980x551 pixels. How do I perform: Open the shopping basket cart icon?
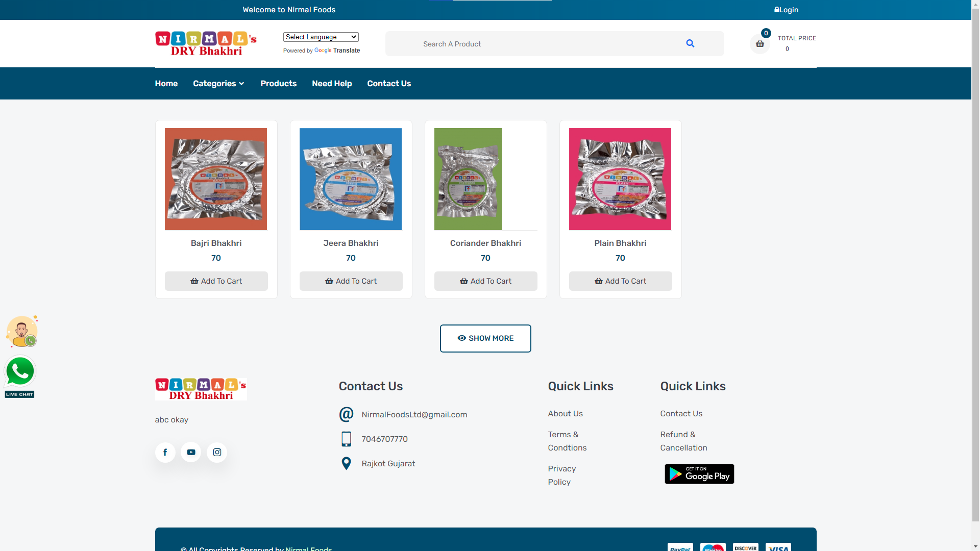click(x=759, y=44)
